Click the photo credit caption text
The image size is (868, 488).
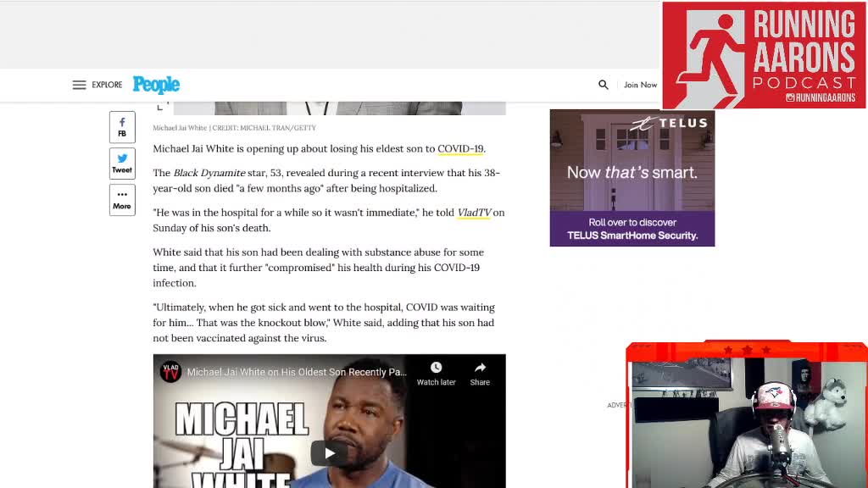point(235,128)
